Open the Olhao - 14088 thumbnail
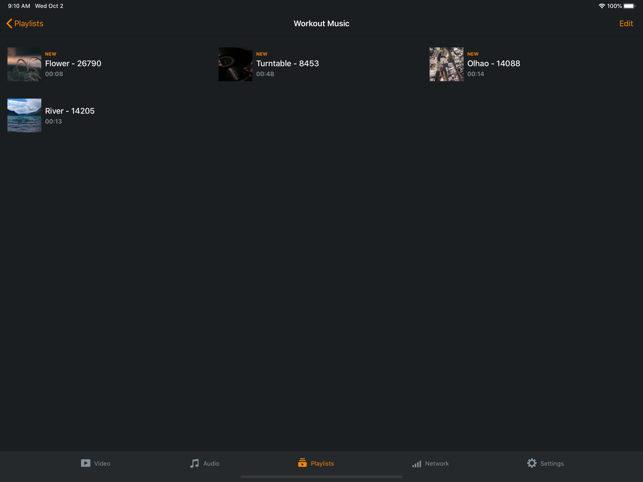The image size is (643, 482). pyautogui.click(x=447, y=64)
